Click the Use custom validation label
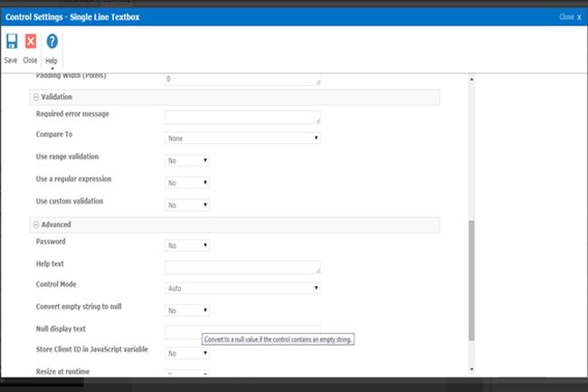Image resolution: width=588 pixels, height=392 pixels. tap(70, 201)
